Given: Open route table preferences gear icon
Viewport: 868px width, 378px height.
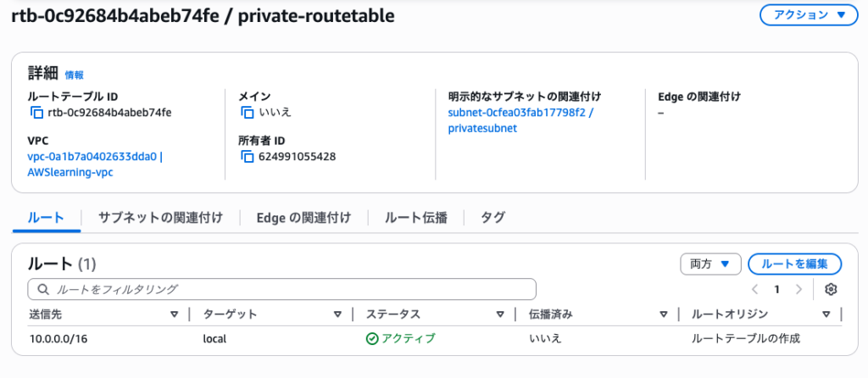Looking at the screenshot, I should (831, 289).
